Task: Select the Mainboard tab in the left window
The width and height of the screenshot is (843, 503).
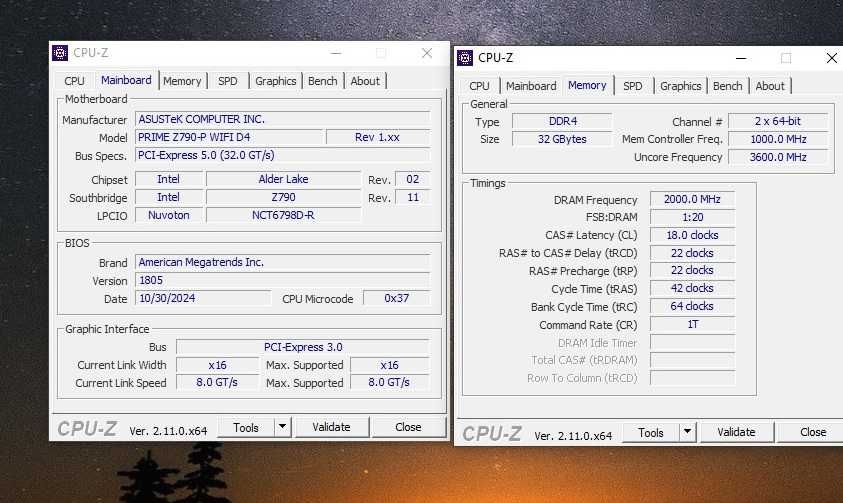Action: click(126, 80)
